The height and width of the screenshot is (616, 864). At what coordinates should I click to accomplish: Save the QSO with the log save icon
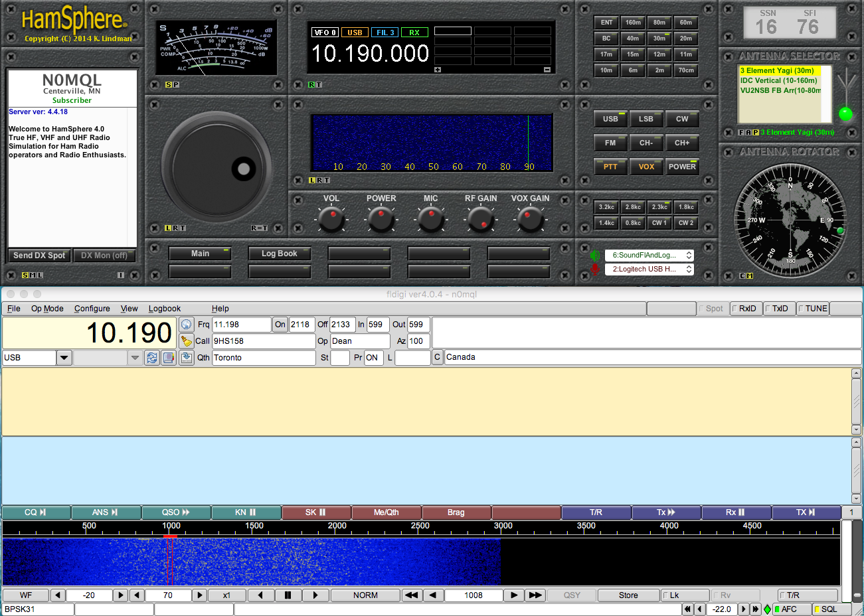pos(187,358)
